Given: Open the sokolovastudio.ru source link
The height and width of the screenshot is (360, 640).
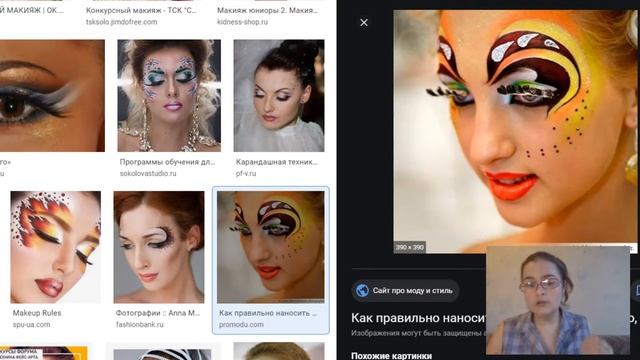Looking at the screenshot, I should click(148, 173).
